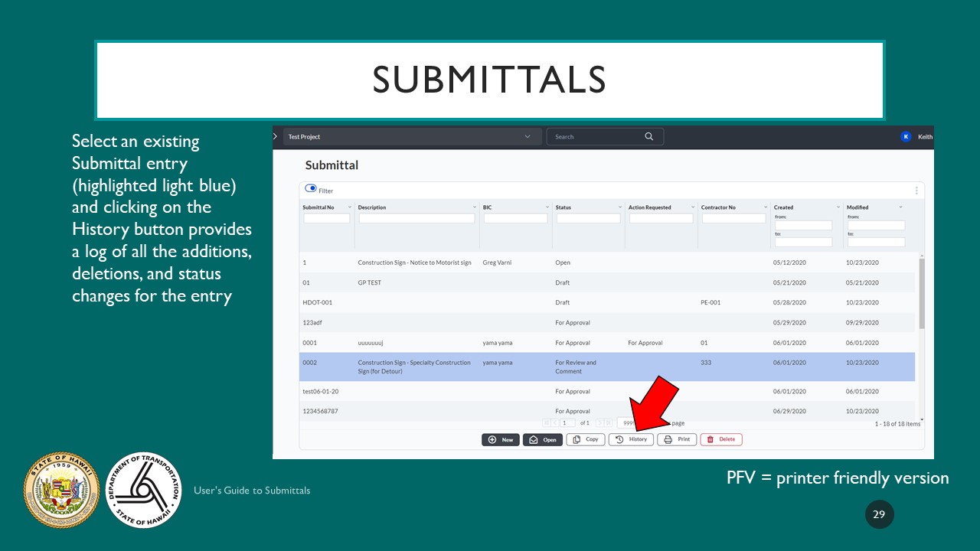Click the Print button
Screen dimensions: 980x551
click(677, 439)
